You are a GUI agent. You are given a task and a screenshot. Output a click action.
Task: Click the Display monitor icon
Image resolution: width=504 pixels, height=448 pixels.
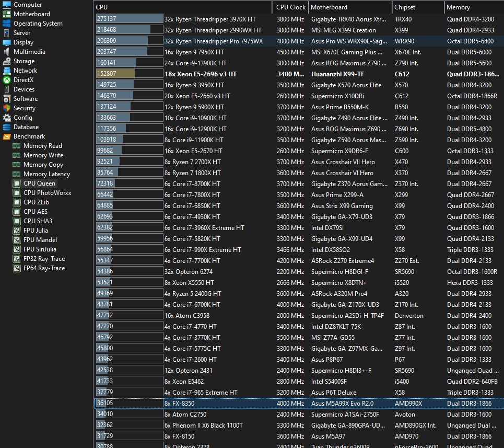[7, 42]
